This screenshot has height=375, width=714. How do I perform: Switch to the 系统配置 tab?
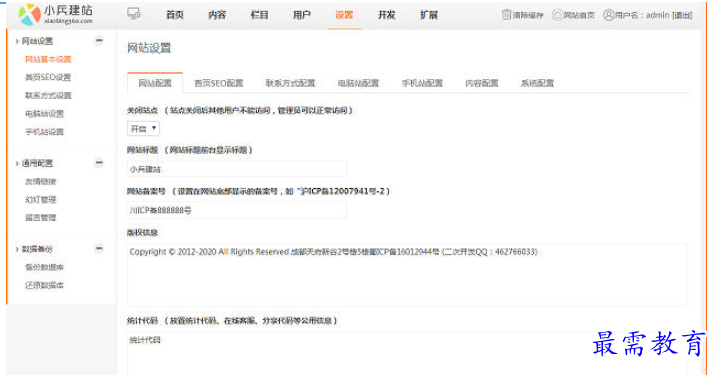[537, 83]
